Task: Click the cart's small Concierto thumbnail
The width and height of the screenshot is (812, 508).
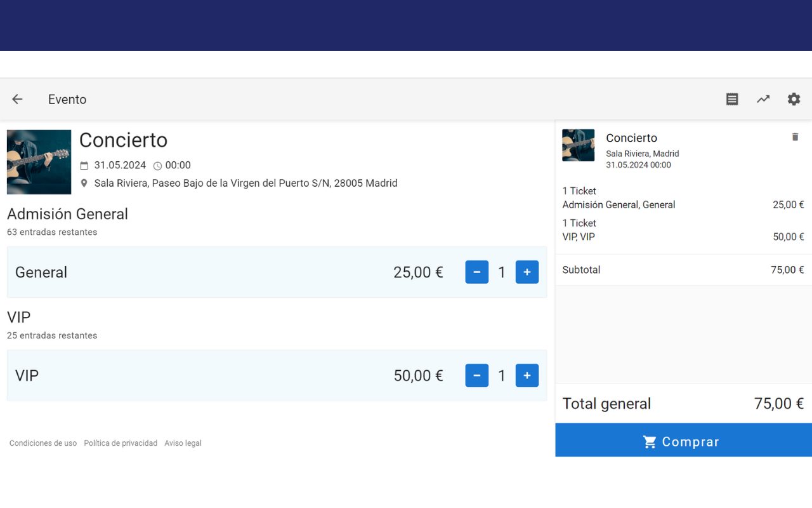Action: coord(578,145)
